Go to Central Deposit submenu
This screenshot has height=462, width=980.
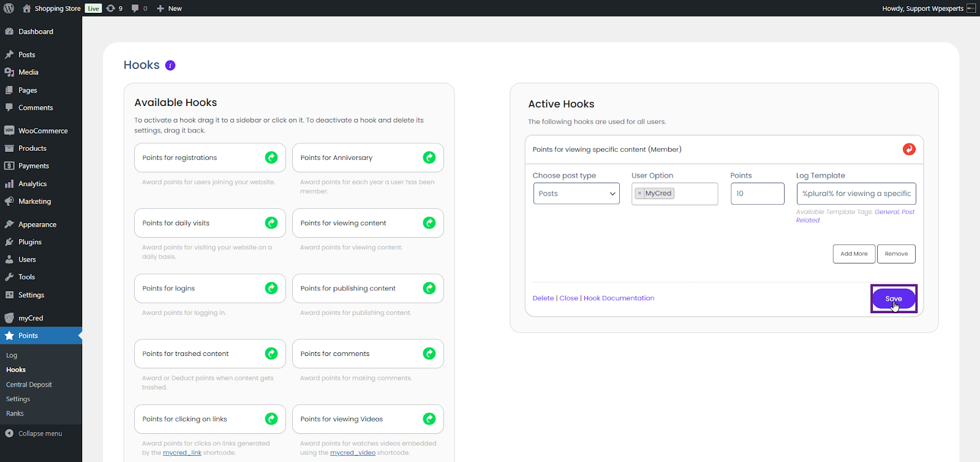click(29, 385)
